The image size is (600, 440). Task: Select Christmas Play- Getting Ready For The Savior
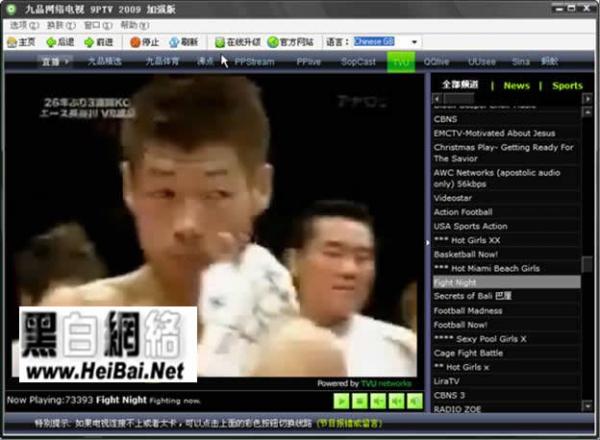506,153
